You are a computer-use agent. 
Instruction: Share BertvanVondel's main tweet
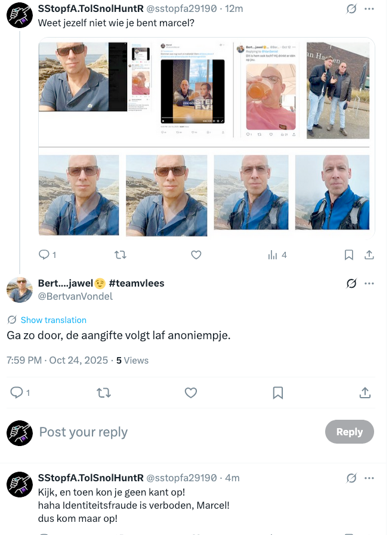(x=365, y=392)
